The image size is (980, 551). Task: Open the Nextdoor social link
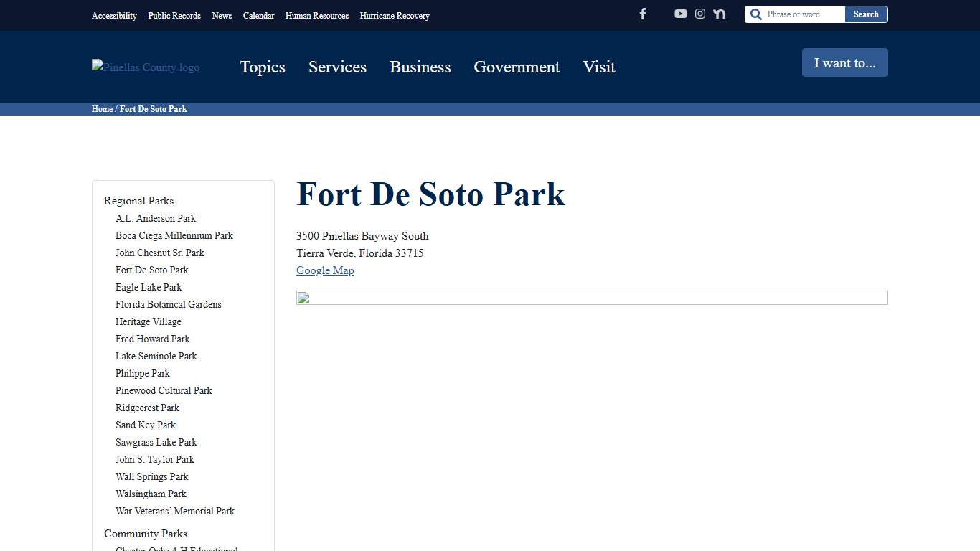click(719, 13)
